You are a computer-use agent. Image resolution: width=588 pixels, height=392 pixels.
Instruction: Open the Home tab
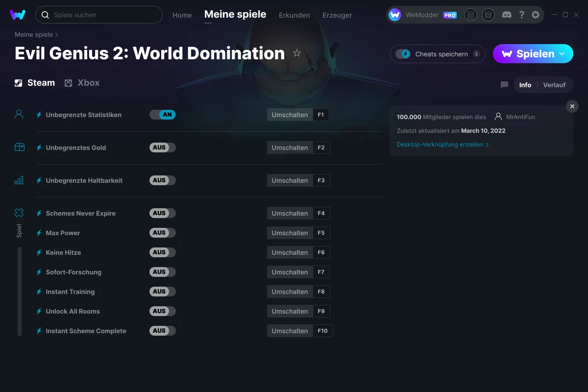tap(182, 15)
